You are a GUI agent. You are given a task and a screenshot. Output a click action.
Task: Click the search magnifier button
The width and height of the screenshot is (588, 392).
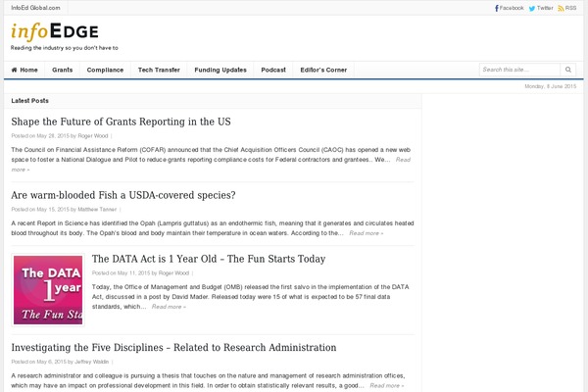tap(568, 70)
